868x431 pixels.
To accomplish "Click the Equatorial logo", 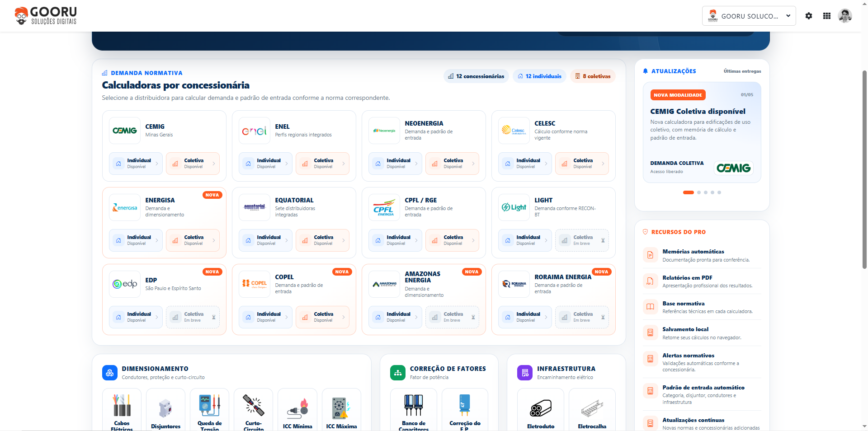I will point(255,207).
